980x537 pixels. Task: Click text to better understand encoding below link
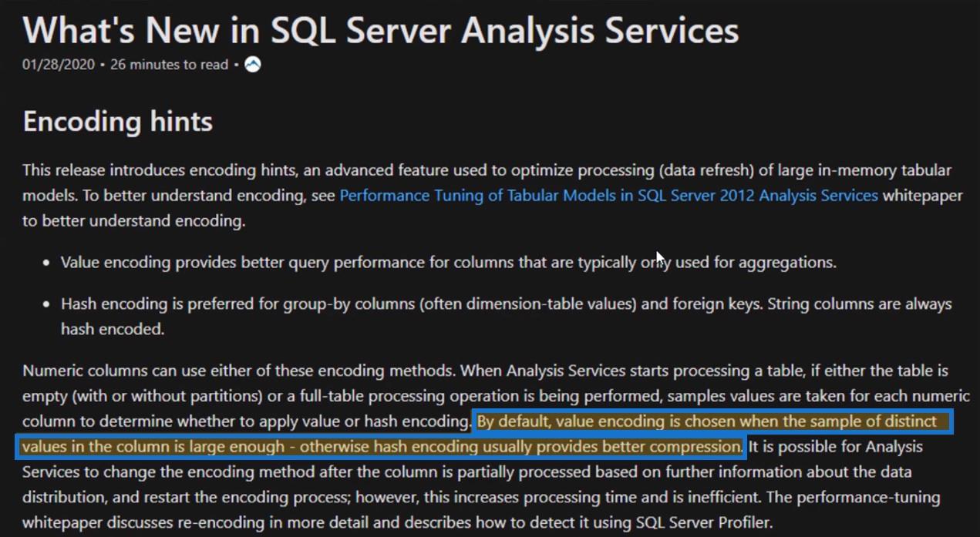point(133,222)
